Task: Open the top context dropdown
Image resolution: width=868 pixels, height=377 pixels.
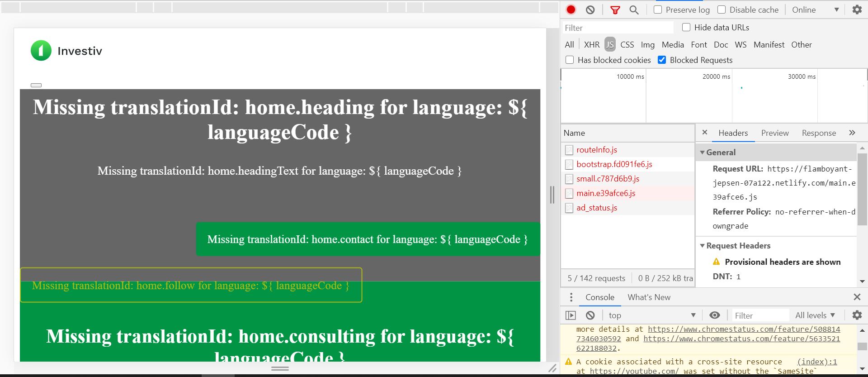Action: coord(651,315)
